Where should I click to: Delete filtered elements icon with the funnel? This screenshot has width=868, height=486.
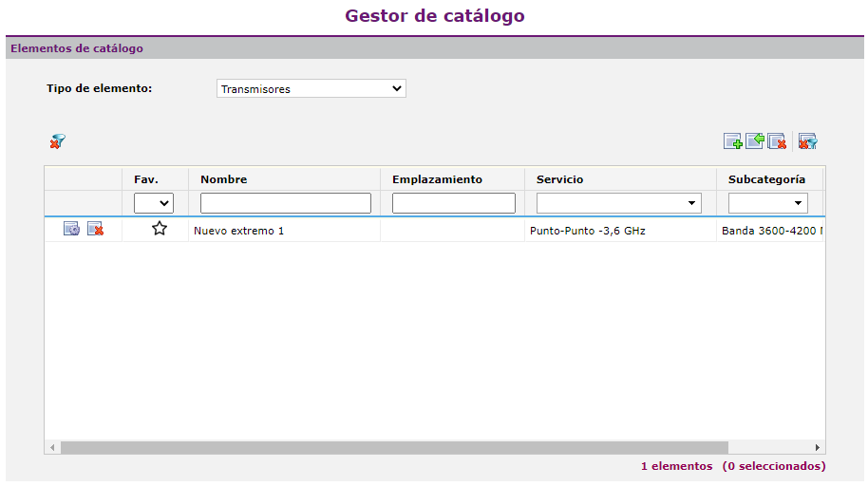pyautogui.click(x=807, y=141)
